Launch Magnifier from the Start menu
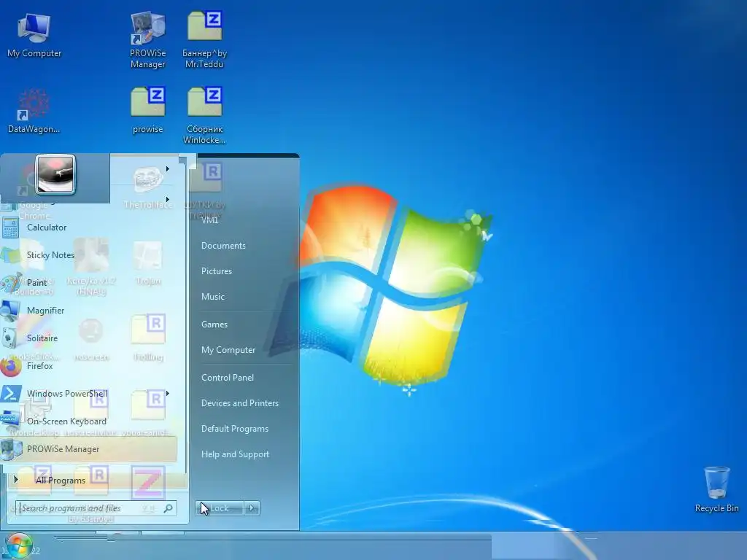 [88, 311]
